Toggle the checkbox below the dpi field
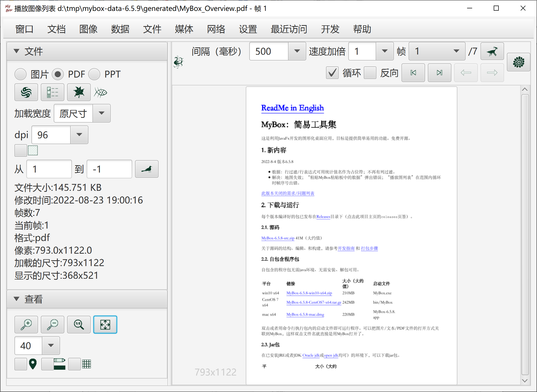 click(x=21, y=151)
